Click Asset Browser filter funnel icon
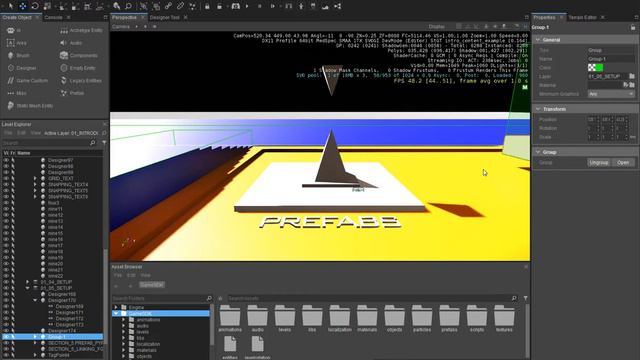Screen dimensions: 640x360 pos(525,298)
